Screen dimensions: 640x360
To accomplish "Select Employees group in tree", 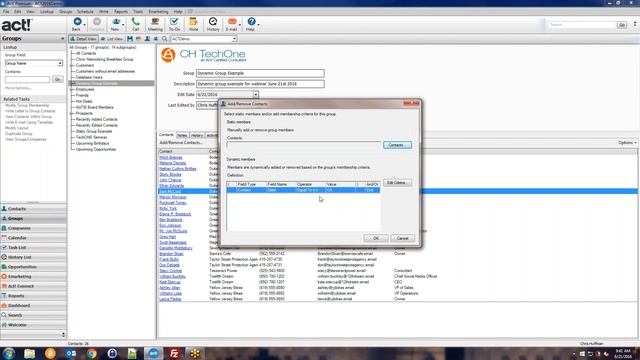I will tap(85, 89).
